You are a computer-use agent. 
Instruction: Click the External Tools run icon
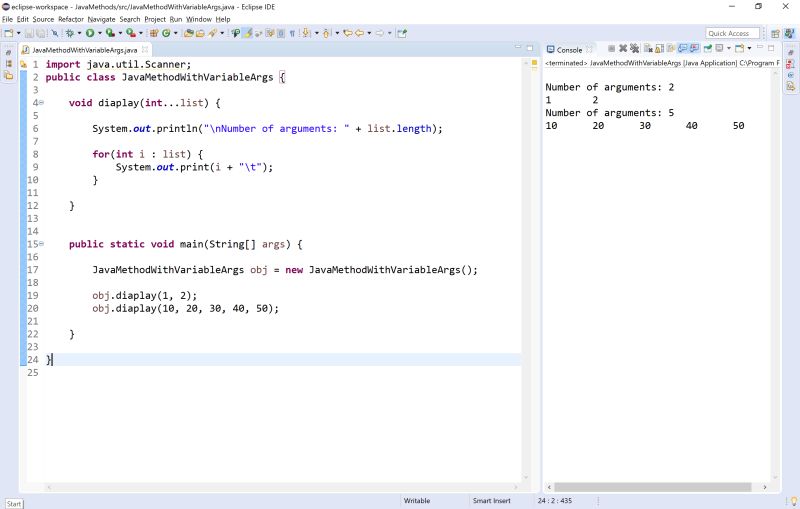tap(131, 33)
